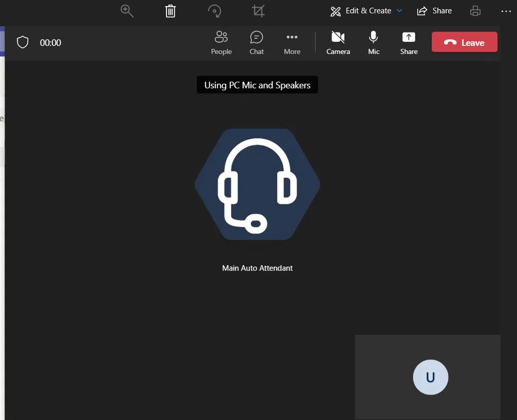Image resolution: width=517 pixels, height=420 pixels.
Task: Rotate the image
Action: pyautogui.click(x=214, y=11)
